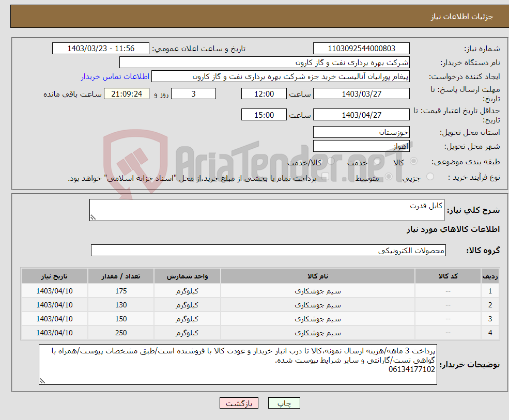Click the remaining time field 21:09:24
Screen dimensions: 509x420
[x=127, y=94]
